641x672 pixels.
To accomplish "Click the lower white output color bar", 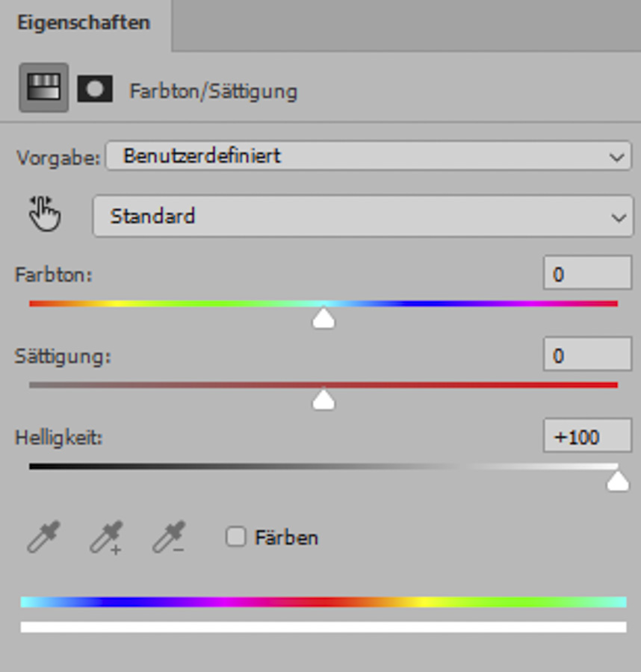I will (x=323, y=627).
